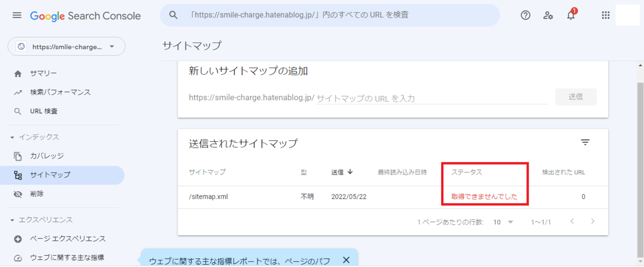Open the hamburger main menu
The image size is (644, 267).
coord(17,16)
